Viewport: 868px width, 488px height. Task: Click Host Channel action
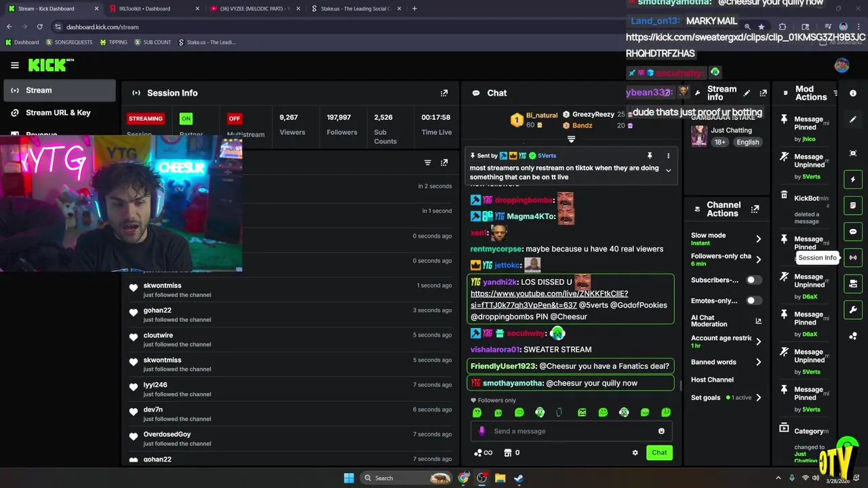click(x=712, y=380)
